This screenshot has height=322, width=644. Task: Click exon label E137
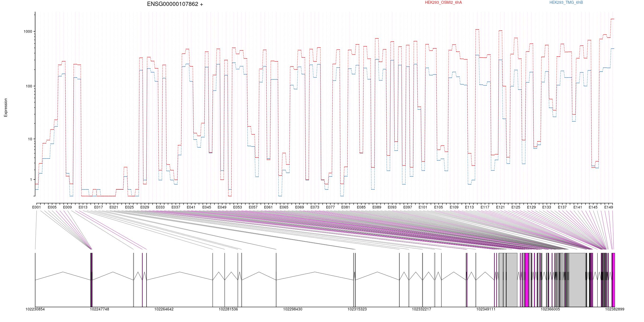(x=562, y=207)
